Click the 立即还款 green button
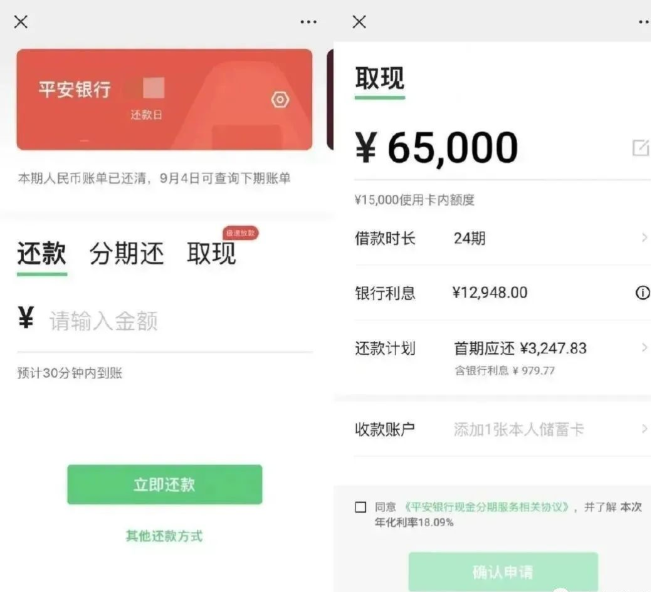Viewport: 651px width, 592px height. (x=165, y=484)
